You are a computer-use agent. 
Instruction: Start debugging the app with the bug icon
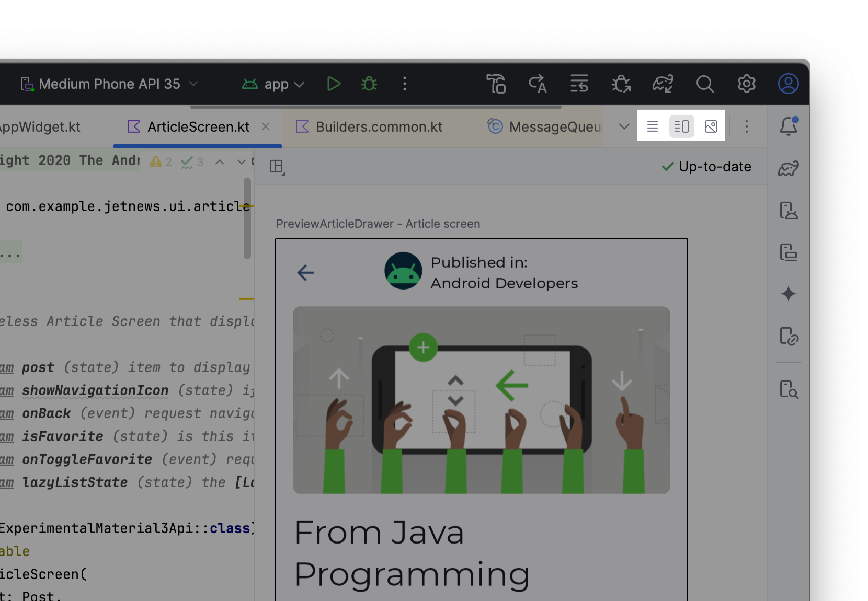tap(369, 84)
